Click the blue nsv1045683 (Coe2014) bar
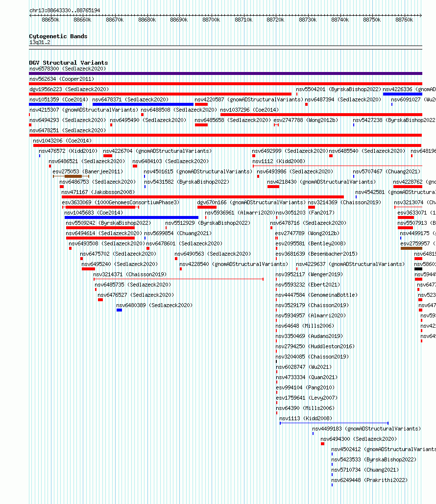 (x=131, y=217)
